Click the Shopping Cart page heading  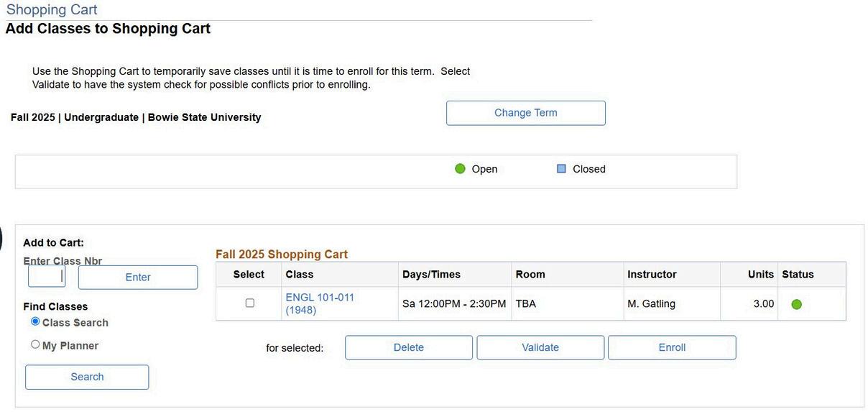point(52,10)
